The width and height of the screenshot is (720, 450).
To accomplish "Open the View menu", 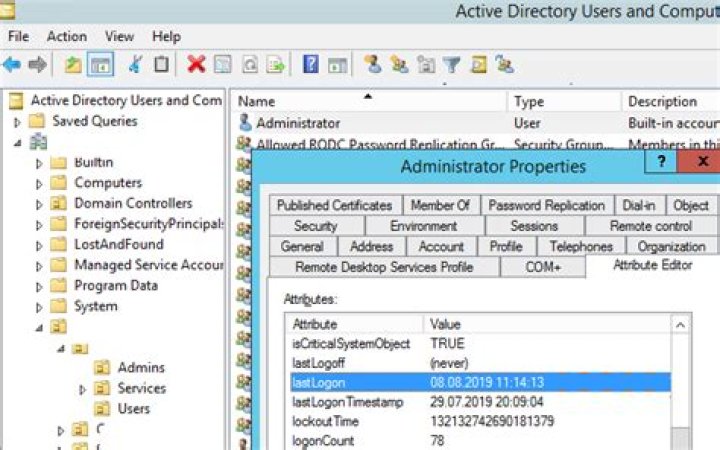I will [x=119, y=36].
